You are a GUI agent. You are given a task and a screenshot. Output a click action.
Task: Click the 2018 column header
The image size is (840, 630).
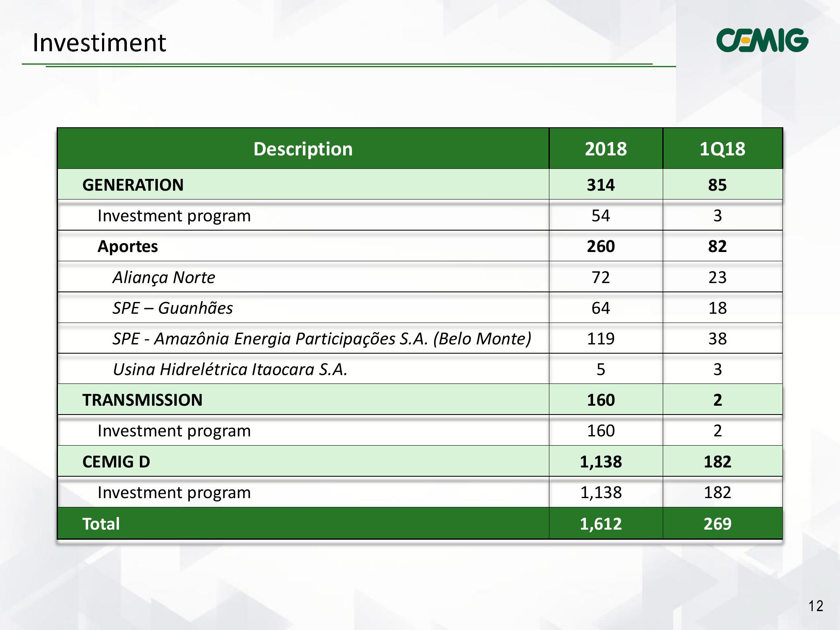[606, 149]
